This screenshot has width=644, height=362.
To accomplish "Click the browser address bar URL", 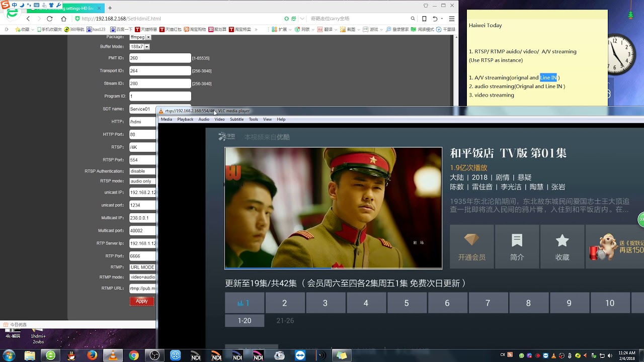I will (x=121, y=19).
